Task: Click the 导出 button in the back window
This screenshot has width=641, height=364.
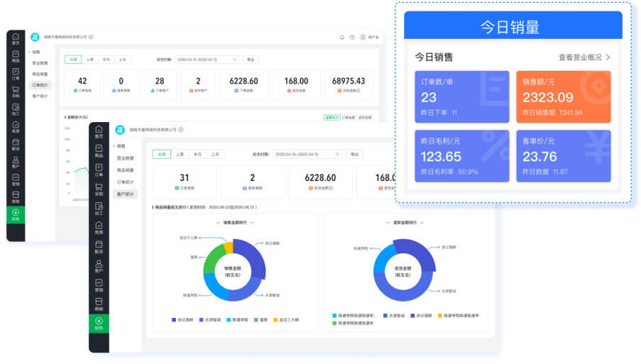Action: pos(250,60)
